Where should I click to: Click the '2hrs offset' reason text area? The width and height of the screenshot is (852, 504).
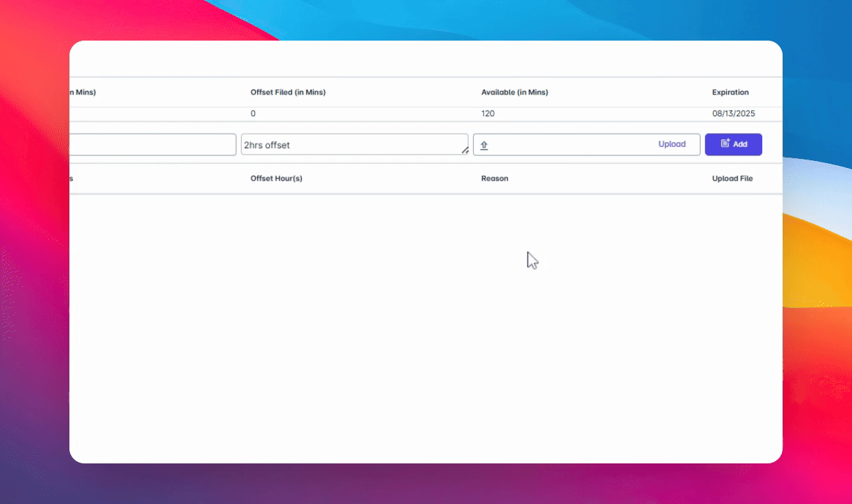tap(355, 144)
